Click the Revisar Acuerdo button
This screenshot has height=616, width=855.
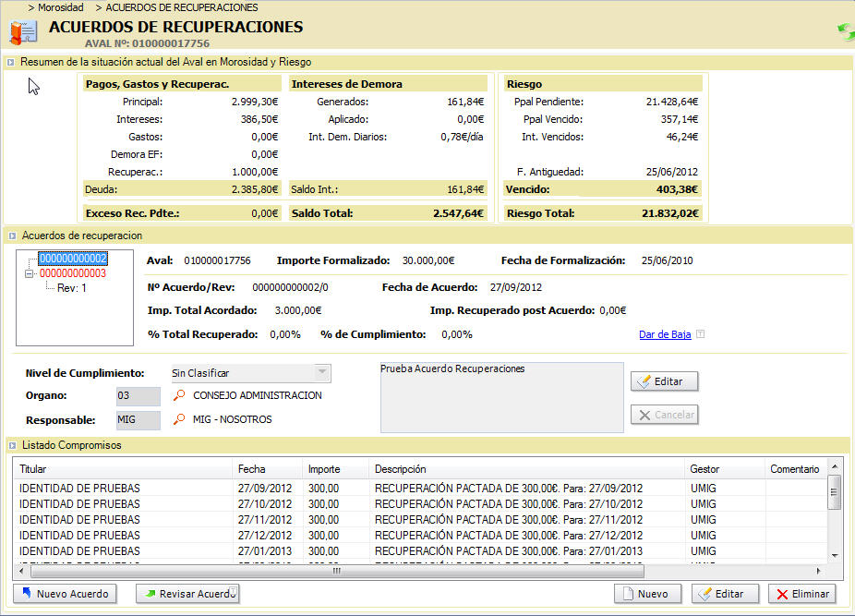[x=187, y=594]
